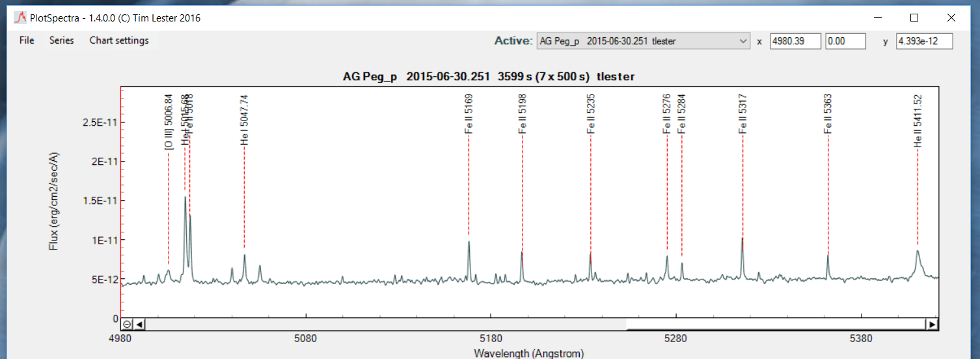980x359 pixels.
Task: Click the x field showing 4980.39
Action: (x=795, y=42)
